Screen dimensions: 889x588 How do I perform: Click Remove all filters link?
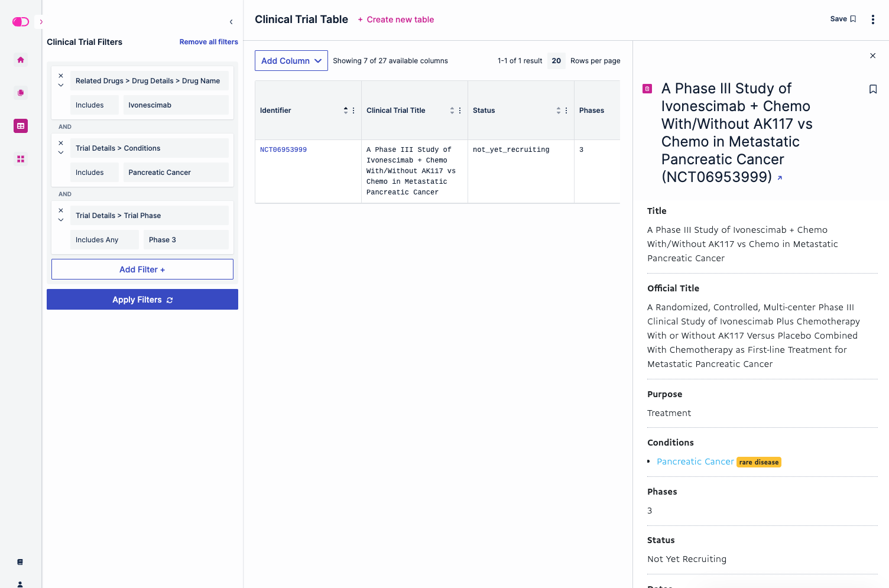point(209,42)
